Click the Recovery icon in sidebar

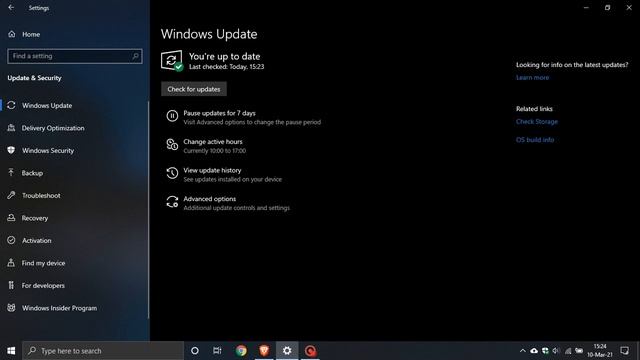pyautogui.click(x=11, y=218)
